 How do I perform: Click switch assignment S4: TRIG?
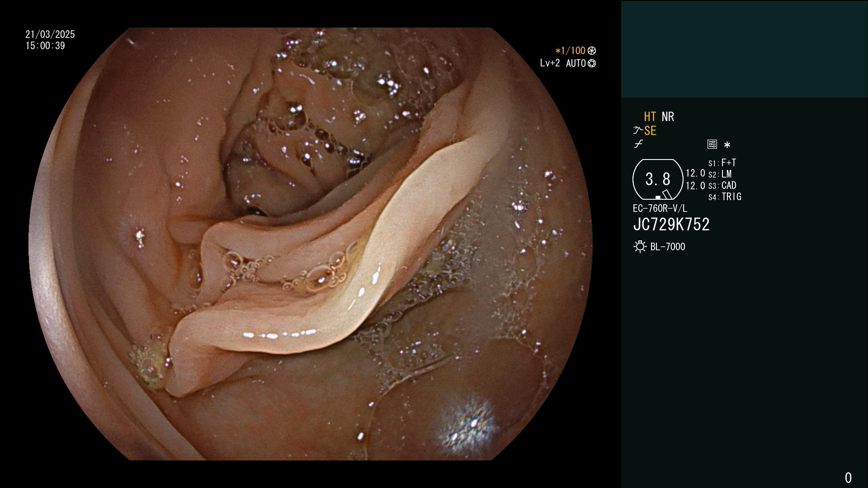click(x=725, y=197)
